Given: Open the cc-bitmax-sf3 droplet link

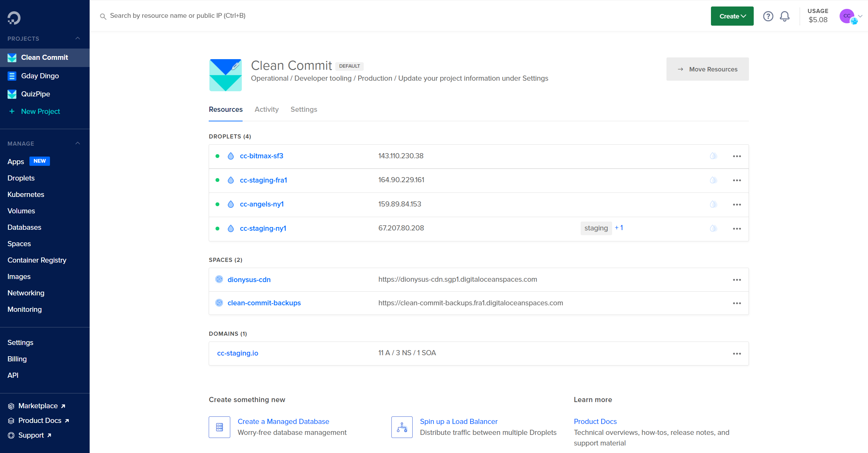Looking at the screenshot, I should click(x=261, y=156).
